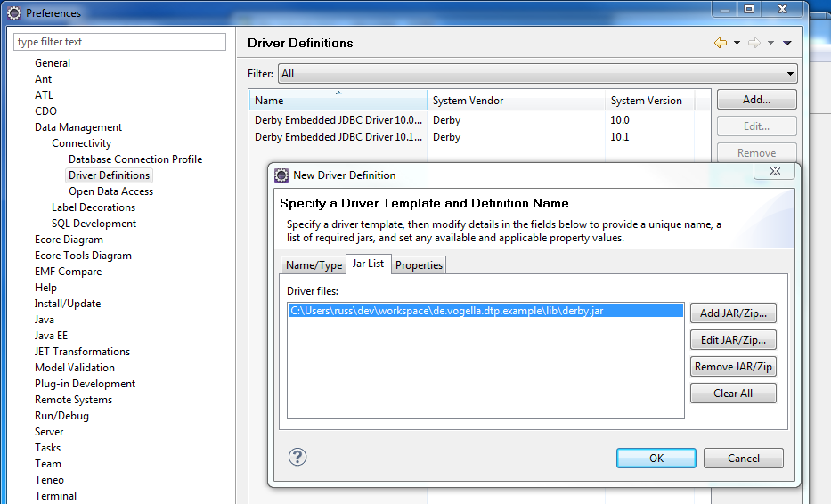This screenshot has height=504, width=831.
Task: Open the back history dropdown arrow
Action: 737,43
